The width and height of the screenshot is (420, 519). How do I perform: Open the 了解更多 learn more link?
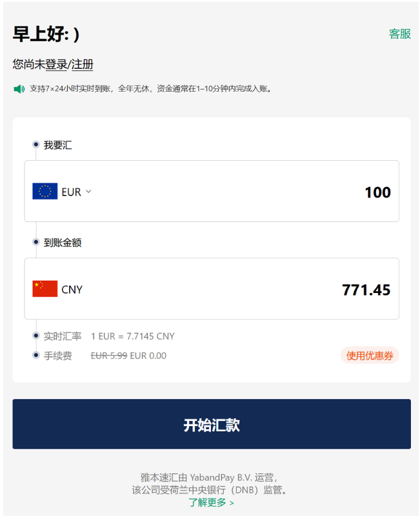click(x=212, y=502)
